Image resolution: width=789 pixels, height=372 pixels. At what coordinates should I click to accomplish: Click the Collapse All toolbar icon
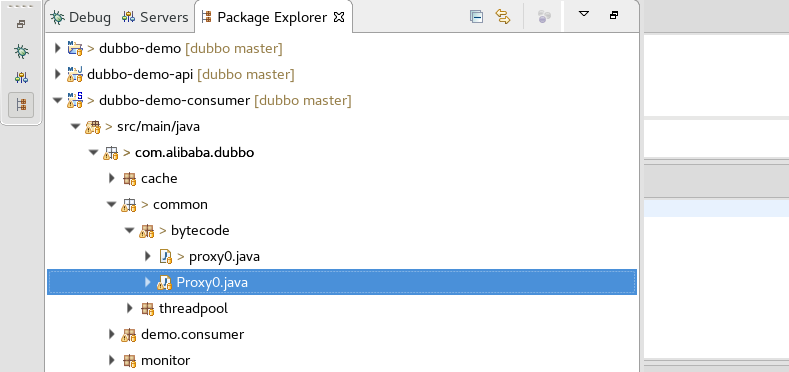click(x=476, y=17)
